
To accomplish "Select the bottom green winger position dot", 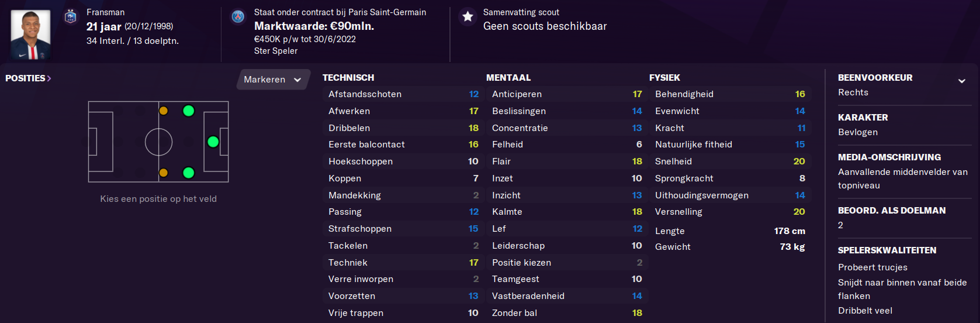I will pos(188,173).
